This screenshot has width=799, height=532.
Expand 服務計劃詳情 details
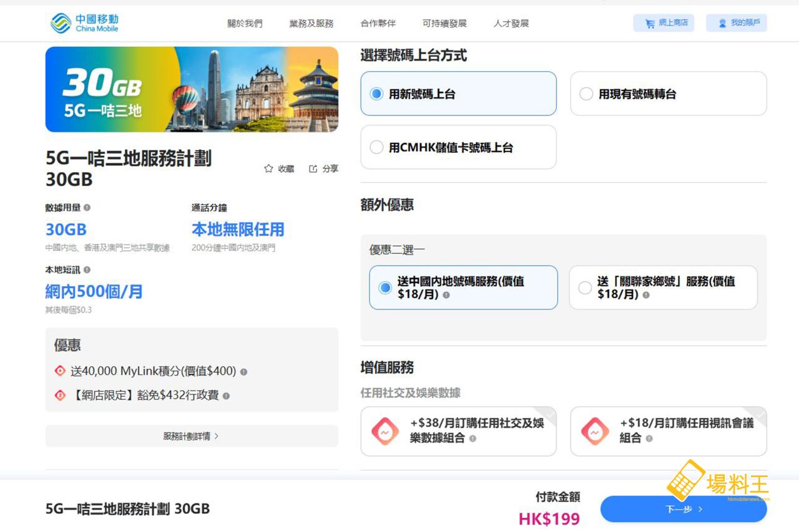tap(192, 437)
